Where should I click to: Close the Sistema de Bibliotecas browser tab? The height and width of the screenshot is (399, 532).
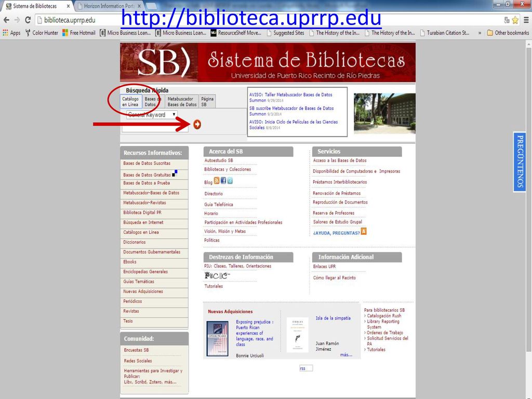[68, 6]
